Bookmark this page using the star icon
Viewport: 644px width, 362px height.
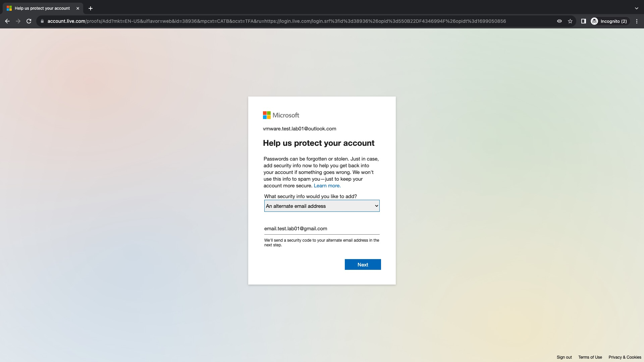click(570, 21)
